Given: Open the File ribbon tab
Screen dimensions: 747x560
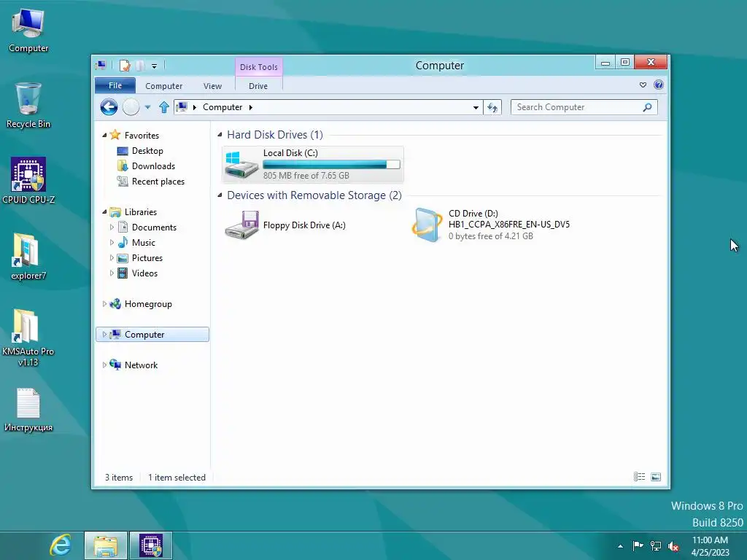Looking at the screenshot, I should [115, 85].
